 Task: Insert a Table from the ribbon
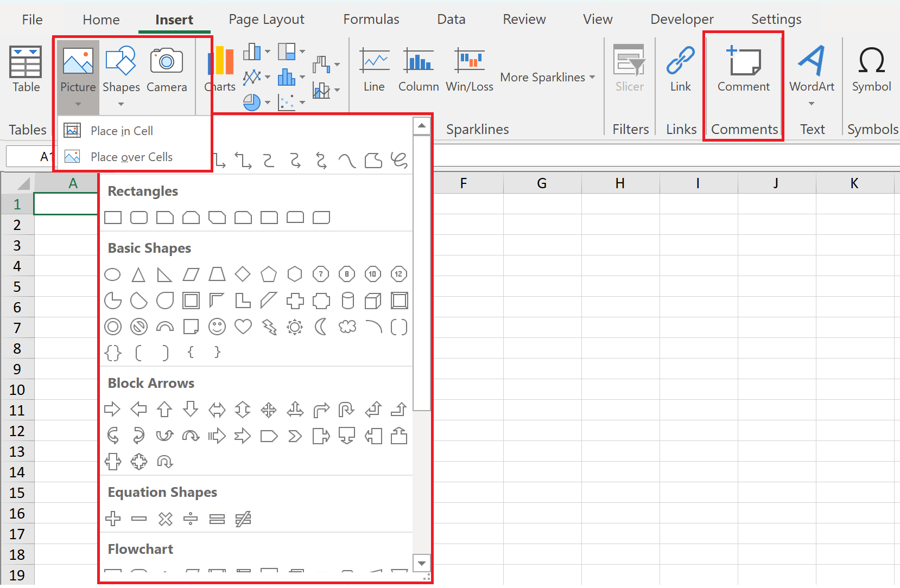point(26,69)
